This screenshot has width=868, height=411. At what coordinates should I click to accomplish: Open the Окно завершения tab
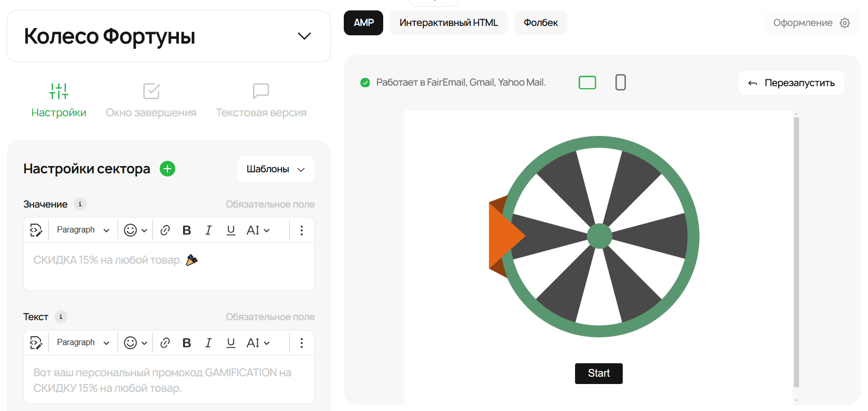coord(151,100)
